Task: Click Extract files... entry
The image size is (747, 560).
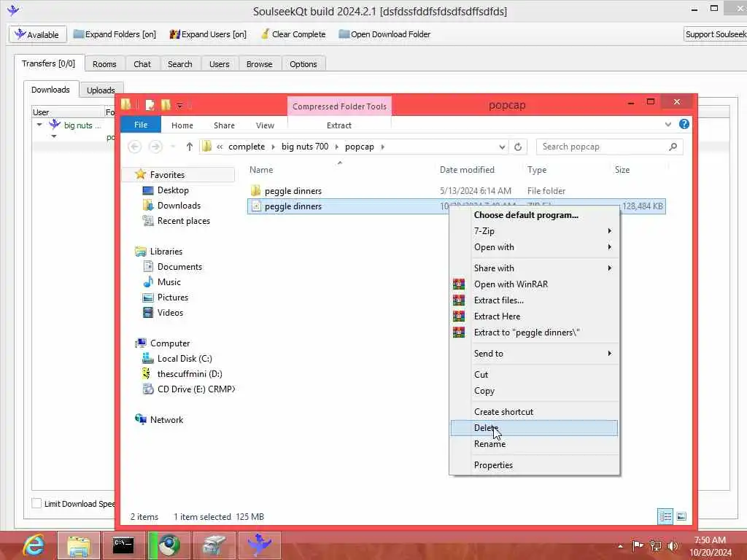Action: tap(533, 300)
